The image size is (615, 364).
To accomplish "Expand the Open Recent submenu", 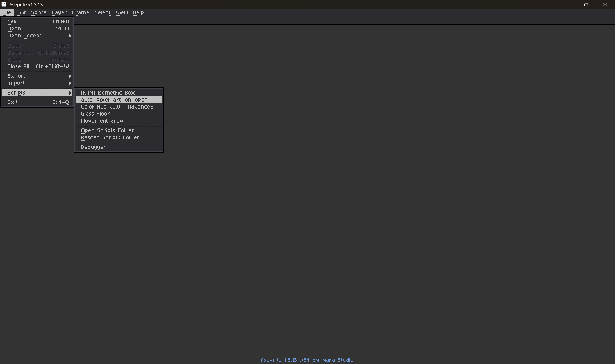I will coord(37,36).
